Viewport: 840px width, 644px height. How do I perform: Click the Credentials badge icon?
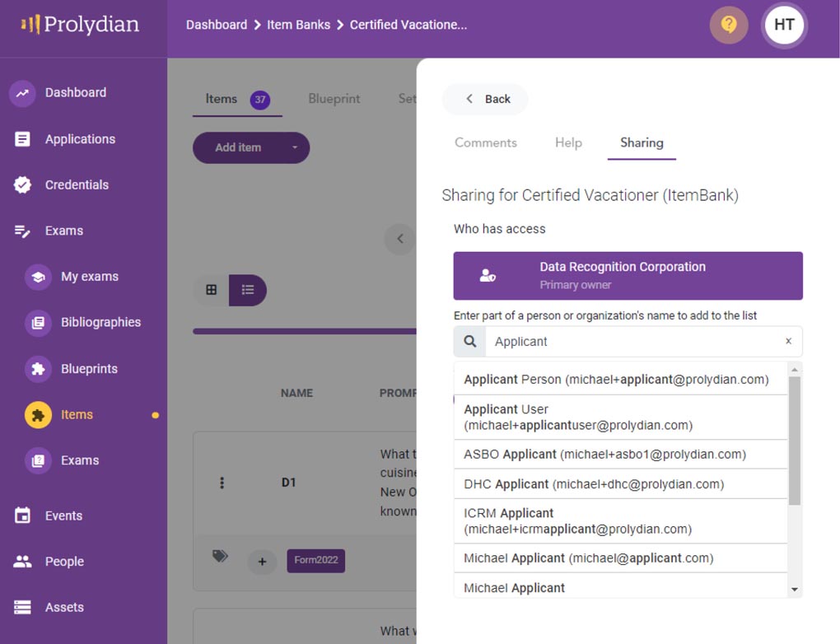(22, 184)
